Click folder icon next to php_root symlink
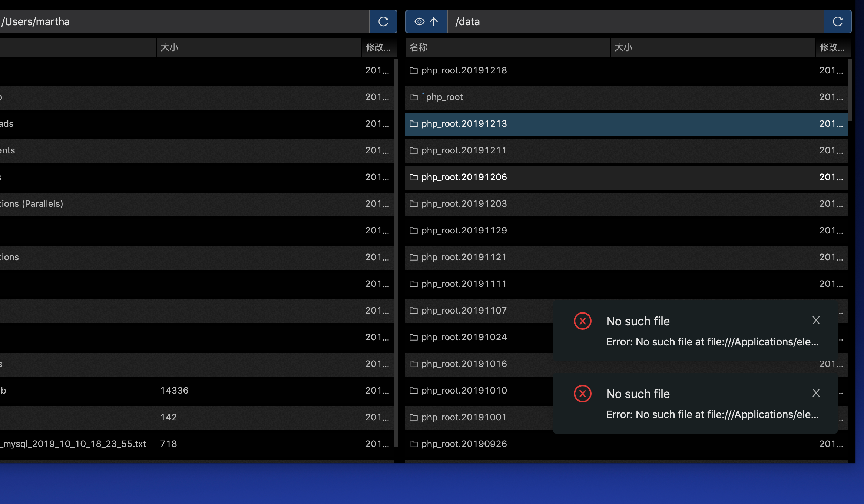The width and height of the screenshot is (864, 504). (413, 97)
